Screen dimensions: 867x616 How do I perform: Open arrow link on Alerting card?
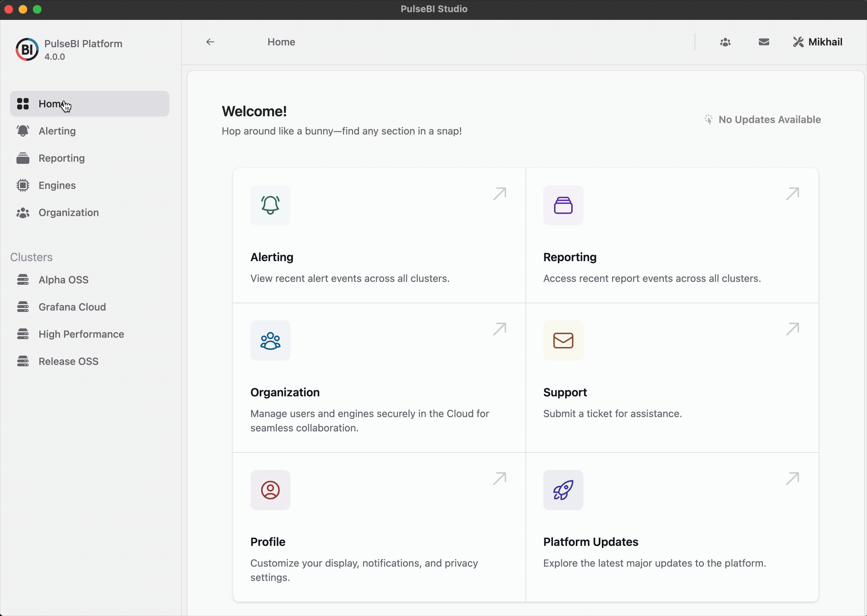(500, 194)
